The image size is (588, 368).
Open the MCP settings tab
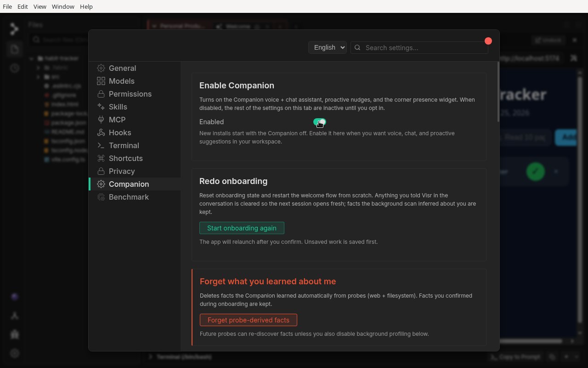click(x=135, y=120)
